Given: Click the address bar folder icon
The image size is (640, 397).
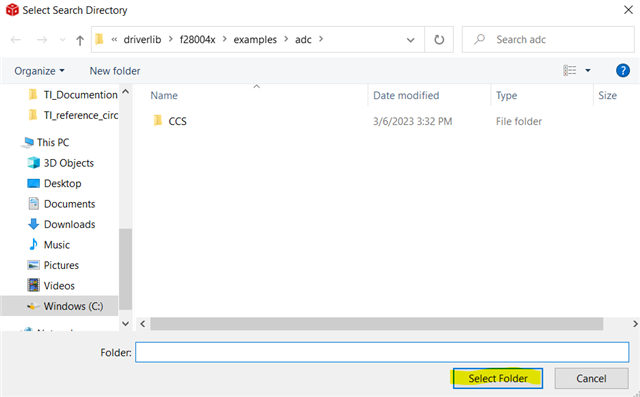Looking at the screenshot, I should click(x=99, y=39).
